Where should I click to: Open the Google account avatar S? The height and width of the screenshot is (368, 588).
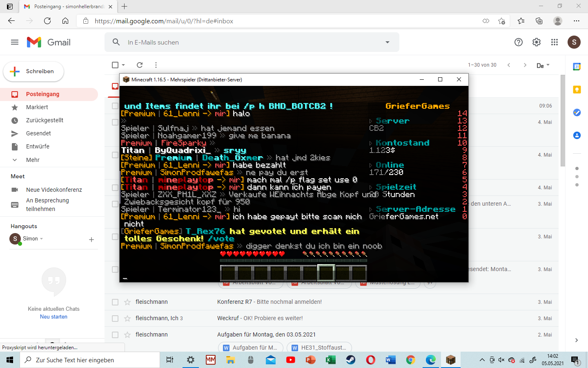pos(574,42)
